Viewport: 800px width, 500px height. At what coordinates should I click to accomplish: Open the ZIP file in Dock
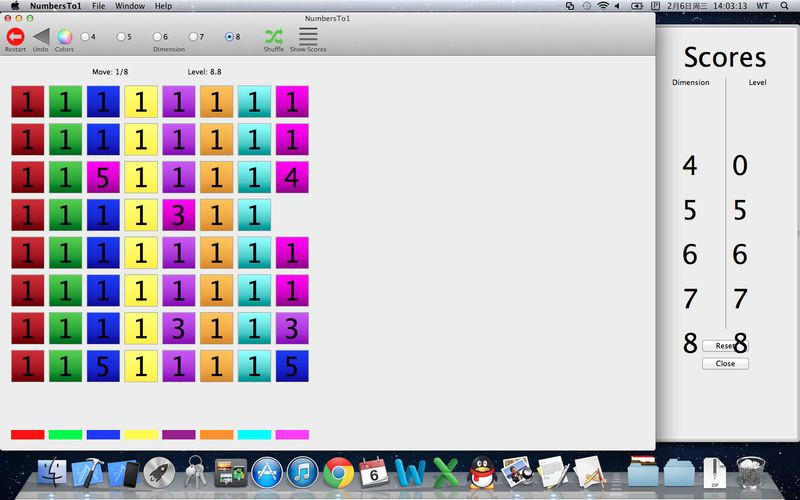[715, 473]
